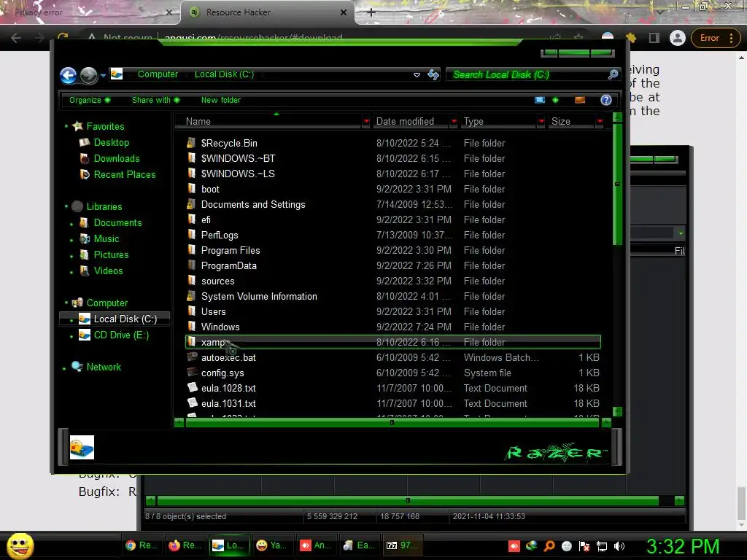
Task: Select the System Volume Information folder icon
Action: pos(192,296)
